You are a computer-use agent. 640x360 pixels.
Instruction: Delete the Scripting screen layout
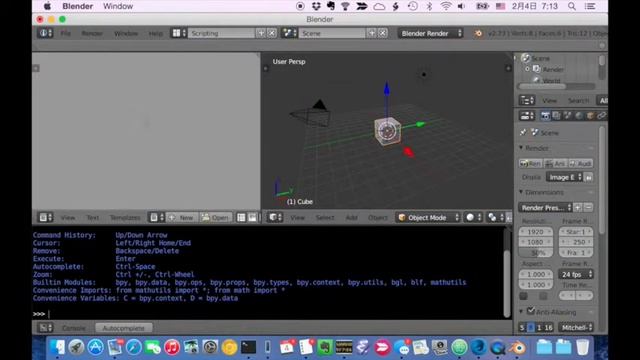(272, 33)
